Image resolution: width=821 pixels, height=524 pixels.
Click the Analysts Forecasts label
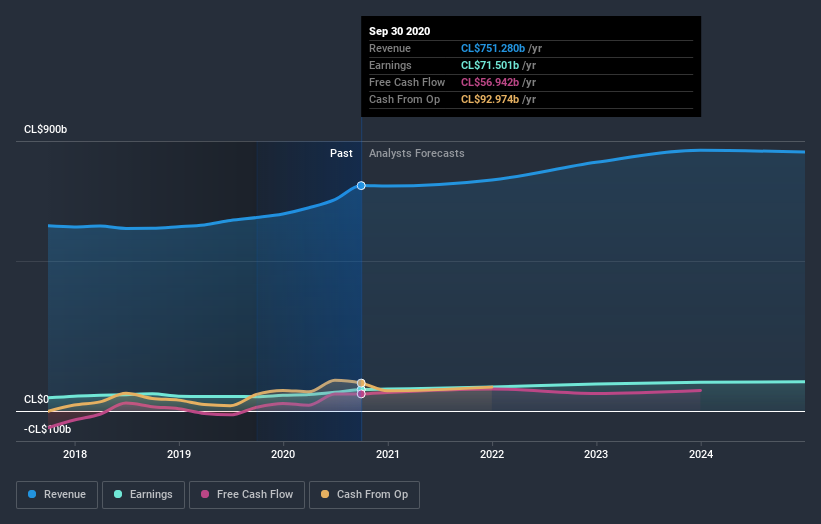[x=417, y=153]
